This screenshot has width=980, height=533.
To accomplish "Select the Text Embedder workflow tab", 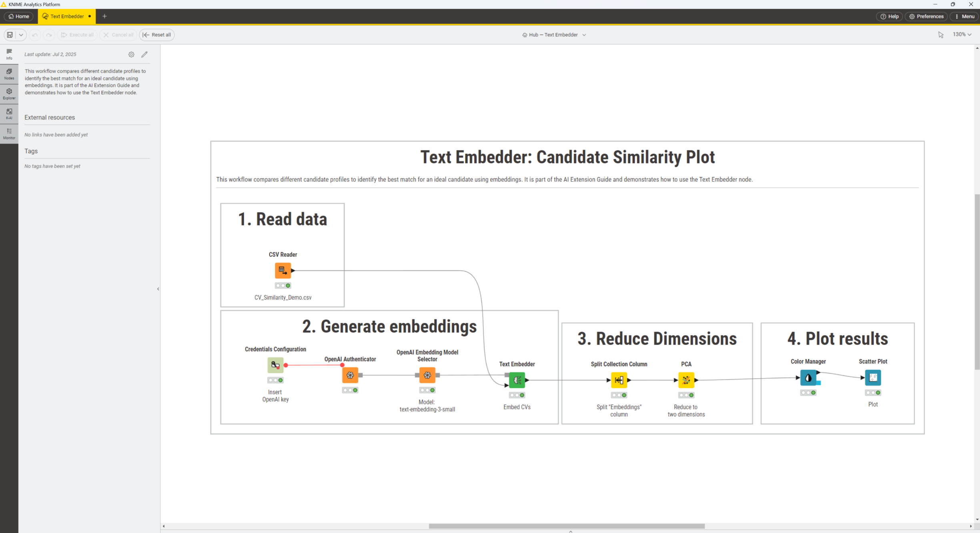I will (67, 16).
